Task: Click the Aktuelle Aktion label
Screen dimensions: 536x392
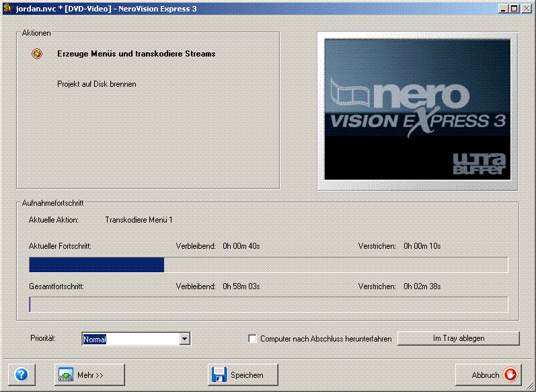Action: click(x=54, y=220)
